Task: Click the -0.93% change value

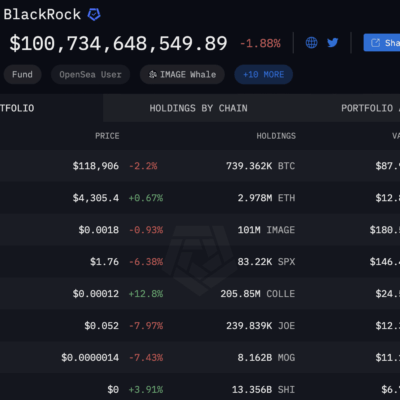Action: coord(146,230)
